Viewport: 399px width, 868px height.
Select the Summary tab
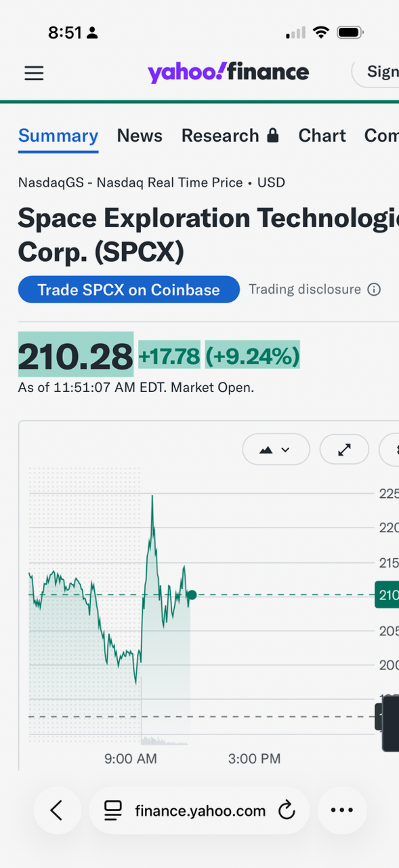click(x=58, y=136)
